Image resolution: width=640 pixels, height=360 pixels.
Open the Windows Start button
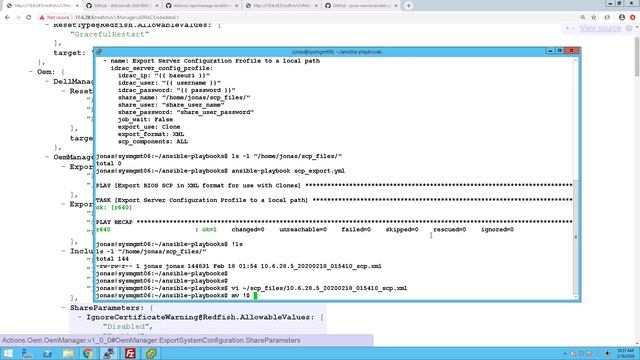[x=8, y=353]
